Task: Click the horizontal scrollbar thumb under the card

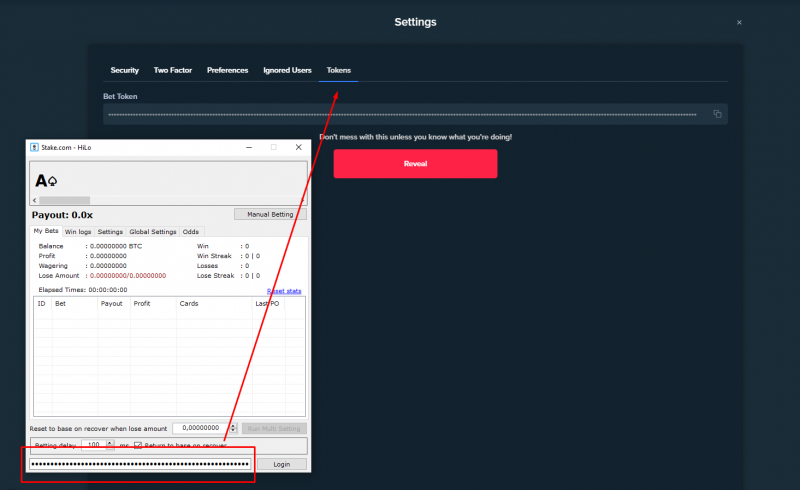Action: coord(65,201)
